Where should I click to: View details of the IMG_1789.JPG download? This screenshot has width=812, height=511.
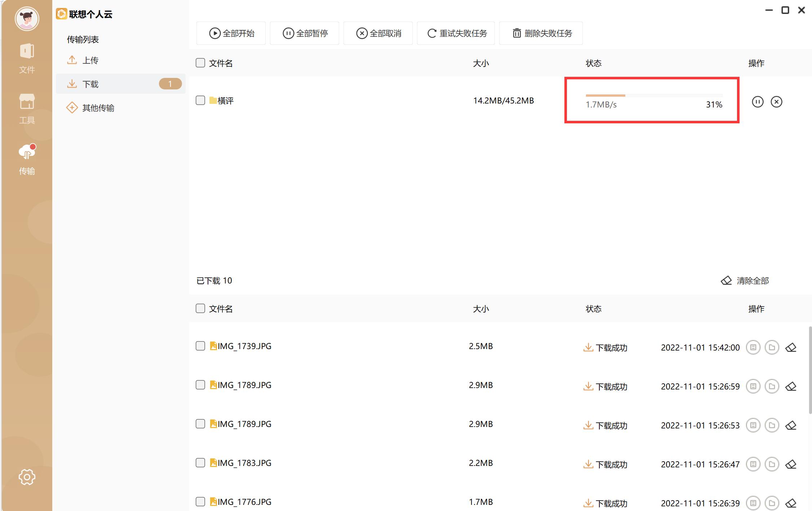tap(753, 386)
